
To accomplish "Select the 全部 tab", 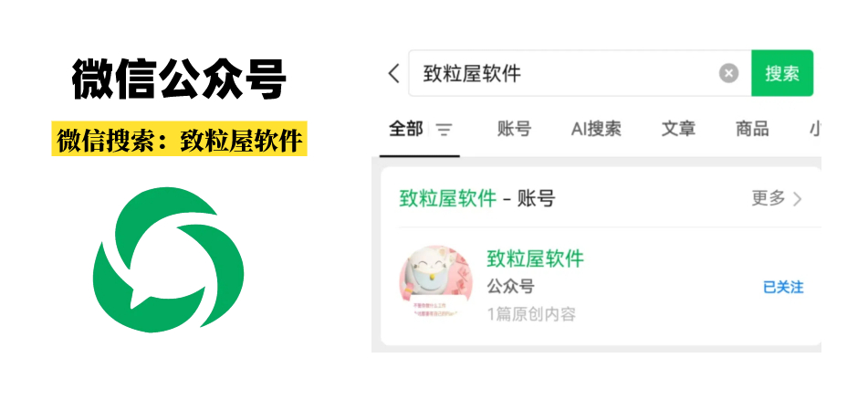I will point(406,129).
